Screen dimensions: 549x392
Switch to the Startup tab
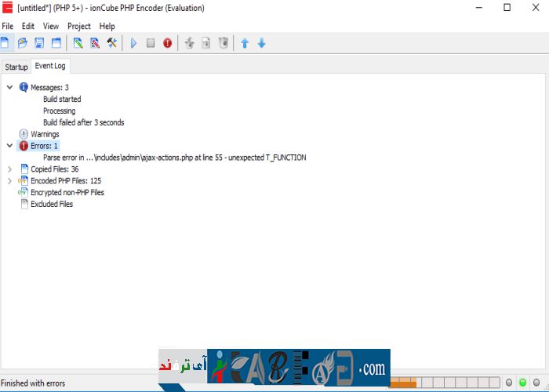[x=16, y=67]
